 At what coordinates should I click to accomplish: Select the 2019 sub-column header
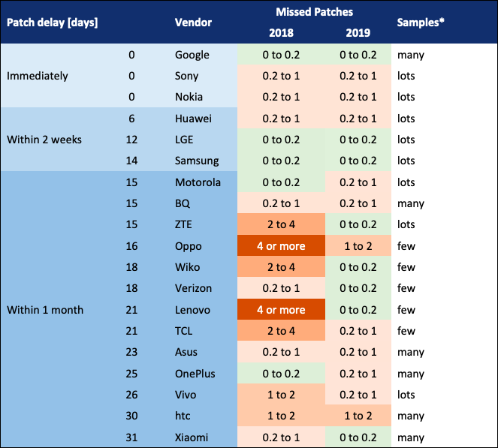(x=358, y=33)
